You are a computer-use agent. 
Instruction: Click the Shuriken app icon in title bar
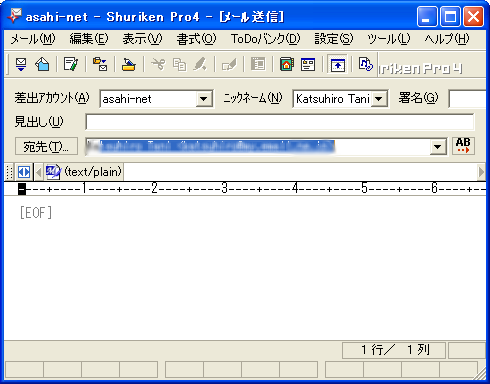[x=15, y=16]
